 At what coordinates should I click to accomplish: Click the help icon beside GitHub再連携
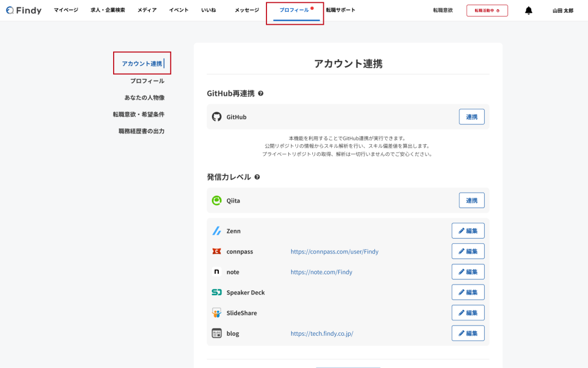[x=261, y=93]
